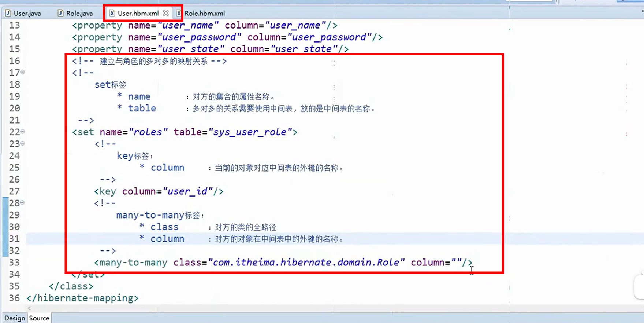
Task: Select the User.hbm.xml editor tab
Action: point(138,13)
